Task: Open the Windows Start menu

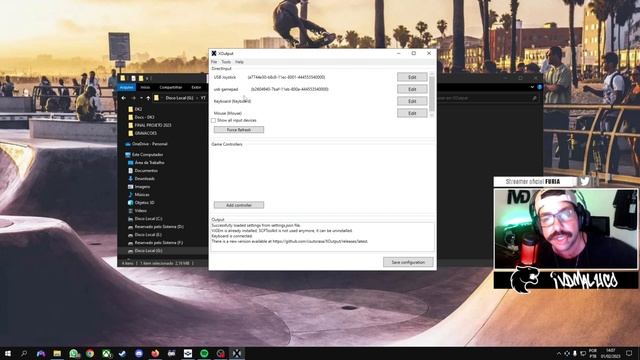Action: click(8, 353)
